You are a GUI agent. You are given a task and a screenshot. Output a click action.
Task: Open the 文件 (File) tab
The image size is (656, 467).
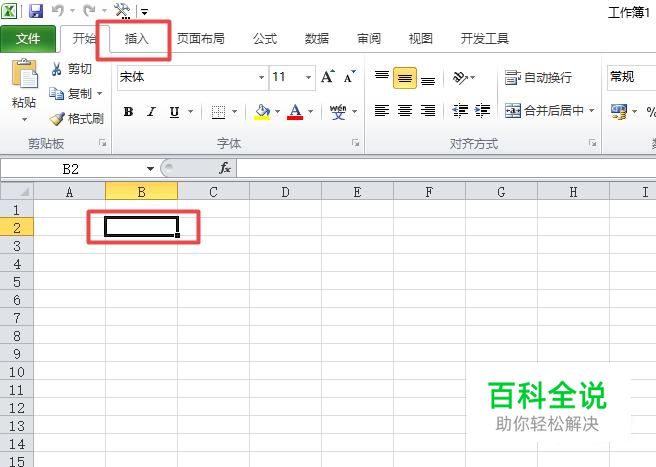coord(28,39)
